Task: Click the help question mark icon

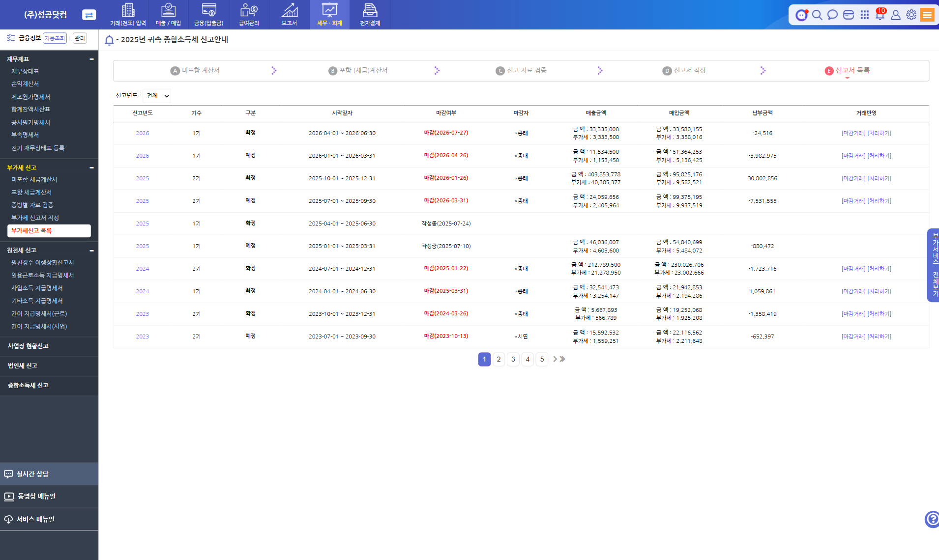Action: click(932, 519)
